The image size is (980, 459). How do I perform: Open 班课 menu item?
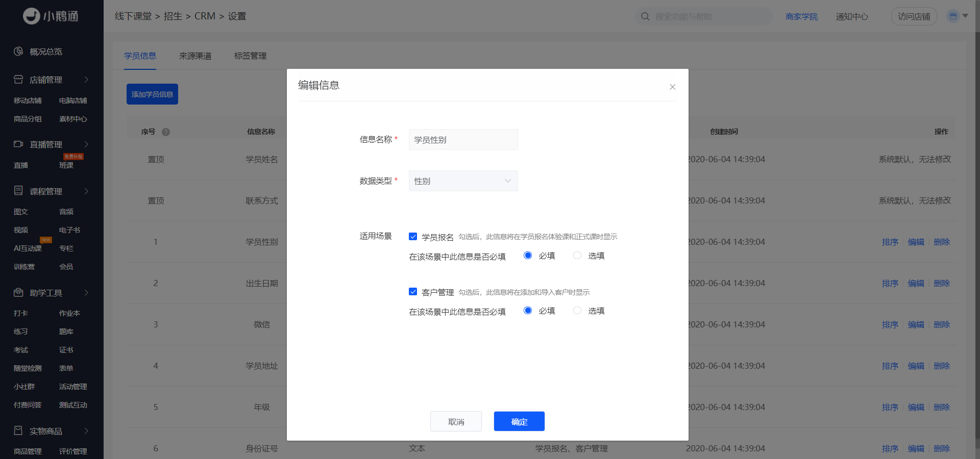point(66,165)
